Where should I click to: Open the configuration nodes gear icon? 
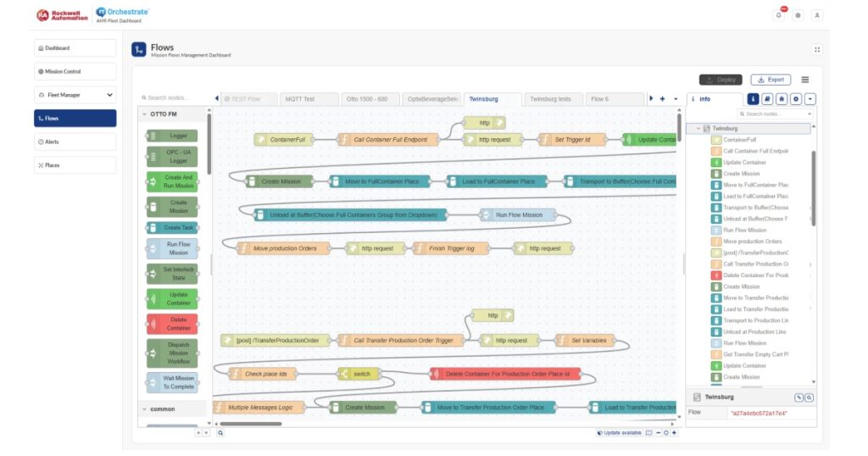click(796, 99)
